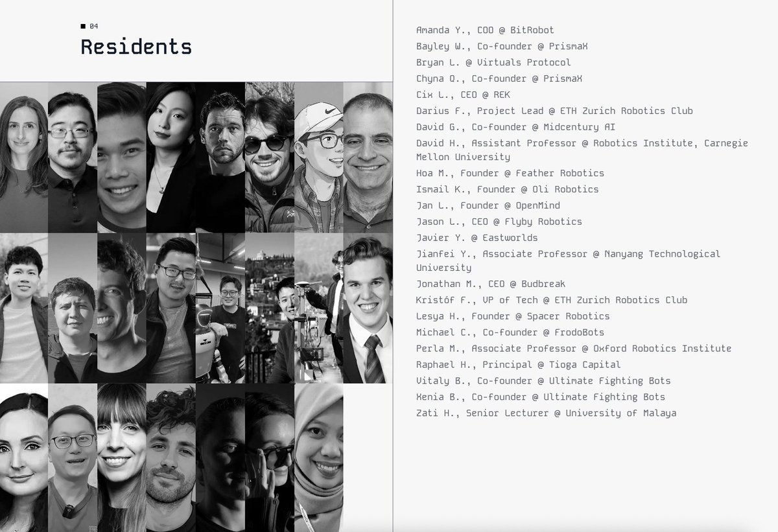Click "Bryan L. @ Virtuals Protocol" entry
The image size is (778, 532).
(x=493, y=62)
